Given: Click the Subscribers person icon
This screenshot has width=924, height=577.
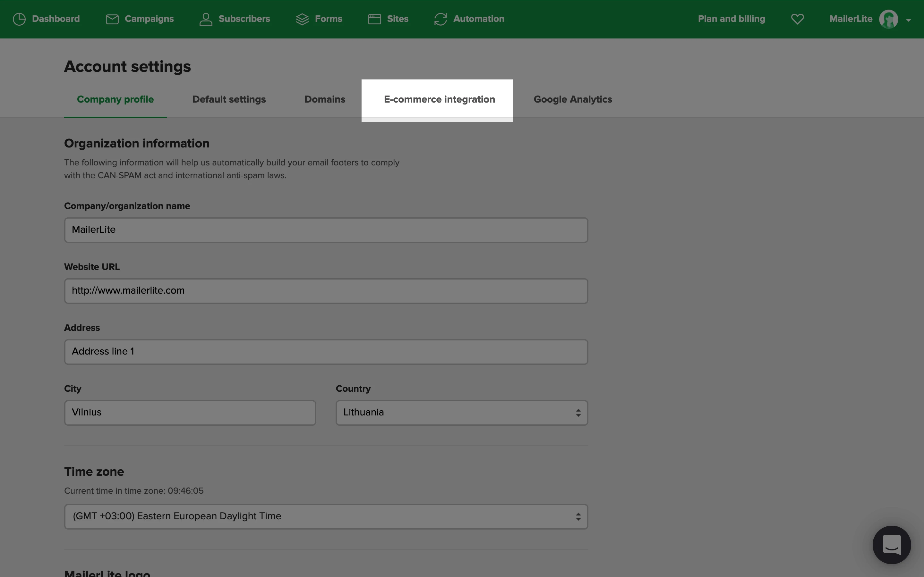Looking at the screenshot, I should click(206, 19).
